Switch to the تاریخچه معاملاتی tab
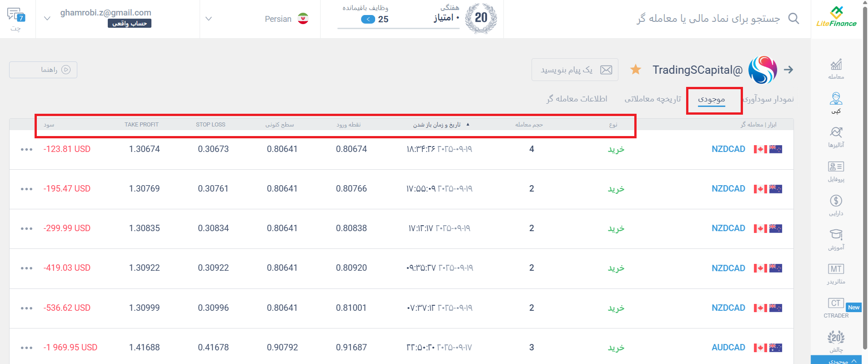The image size is (868, 364). point(652,99)
